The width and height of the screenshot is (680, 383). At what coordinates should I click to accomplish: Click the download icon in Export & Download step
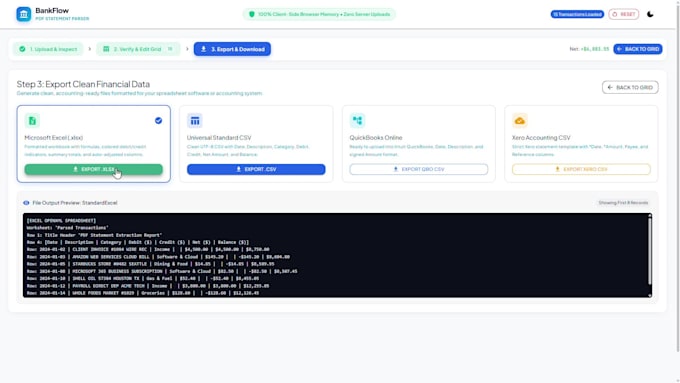pyautogui.click(x=203, y=49)
